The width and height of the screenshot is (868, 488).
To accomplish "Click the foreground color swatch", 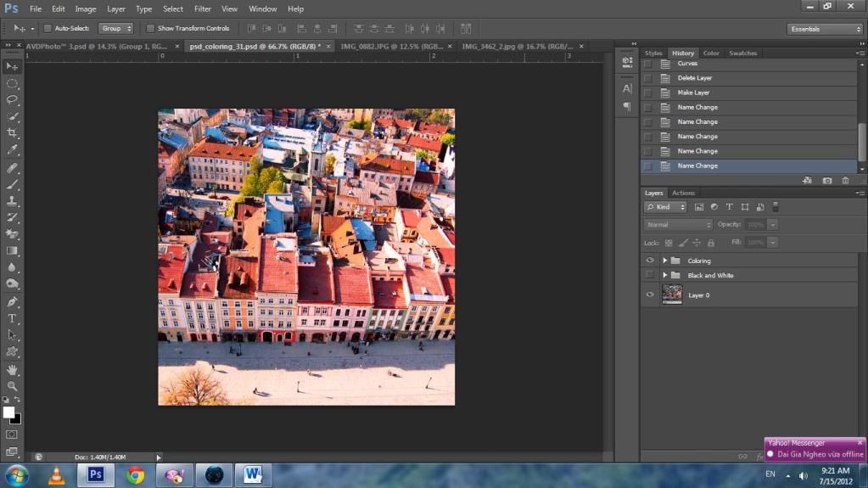I will coord(8,412).
